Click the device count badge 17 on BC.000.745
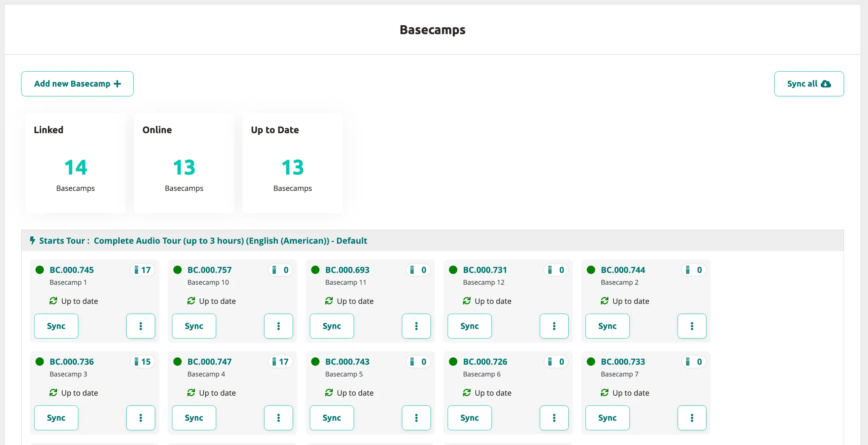 (x=143, y=270)
